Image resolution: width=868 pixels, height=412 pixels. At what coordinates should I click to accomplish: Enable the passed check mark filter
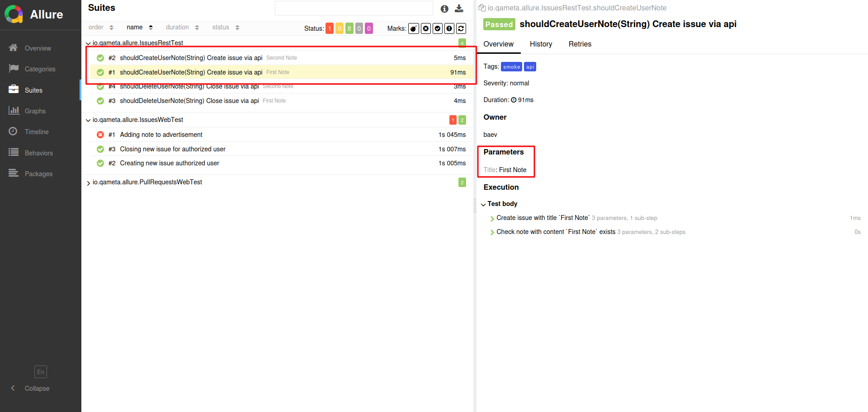pos(438,28)
